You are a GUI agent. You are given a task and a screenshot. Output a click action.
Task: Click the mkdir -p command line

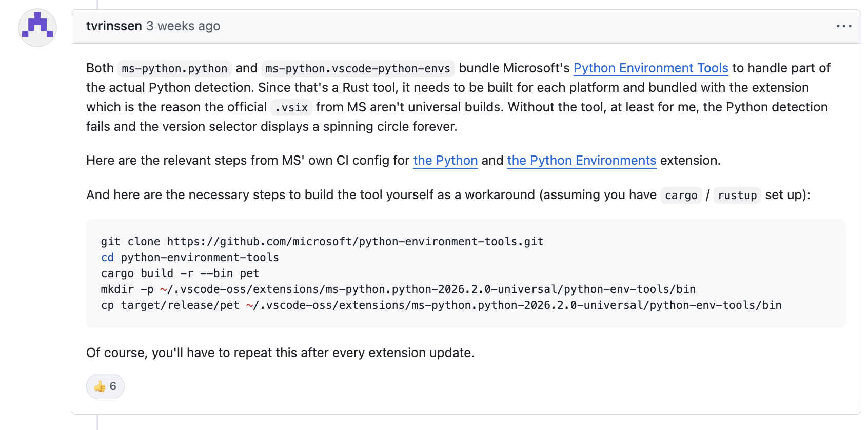(398, 289)
